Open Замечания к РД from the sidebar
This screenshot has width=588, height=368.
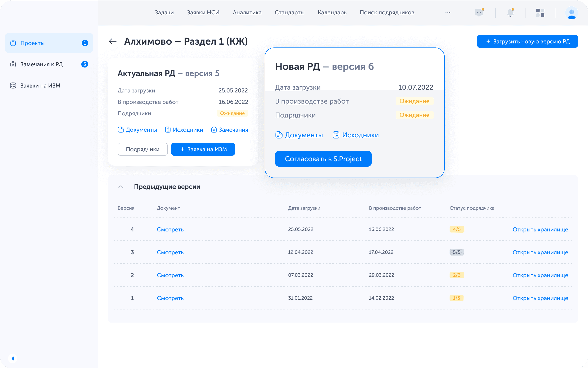42,64
